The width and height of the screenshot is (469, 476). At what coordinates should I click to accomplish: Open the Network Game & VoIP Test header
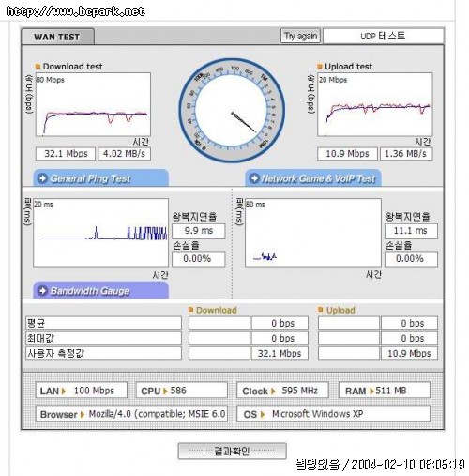point(313,178)
